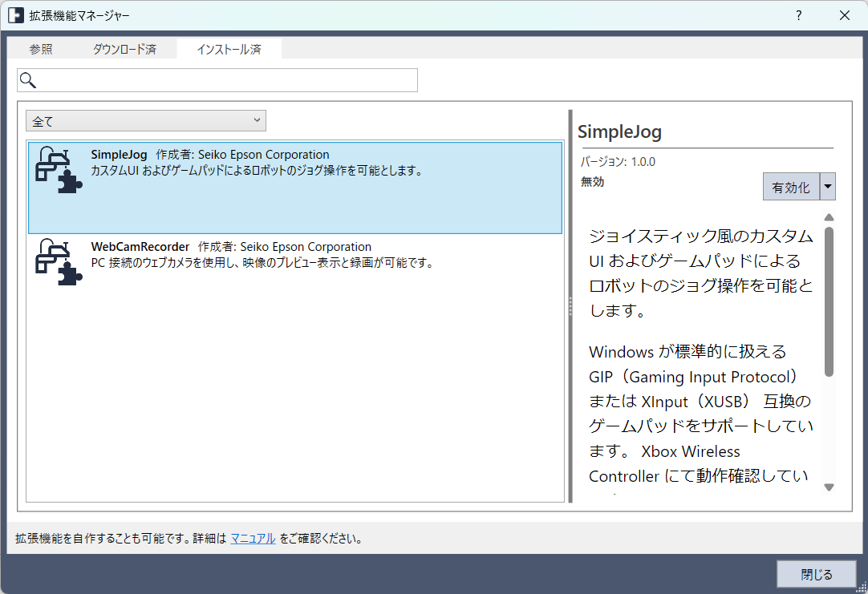Click the resize grip at window corner
The height and width of the screenshot is (594, 868).
point(860,587)
